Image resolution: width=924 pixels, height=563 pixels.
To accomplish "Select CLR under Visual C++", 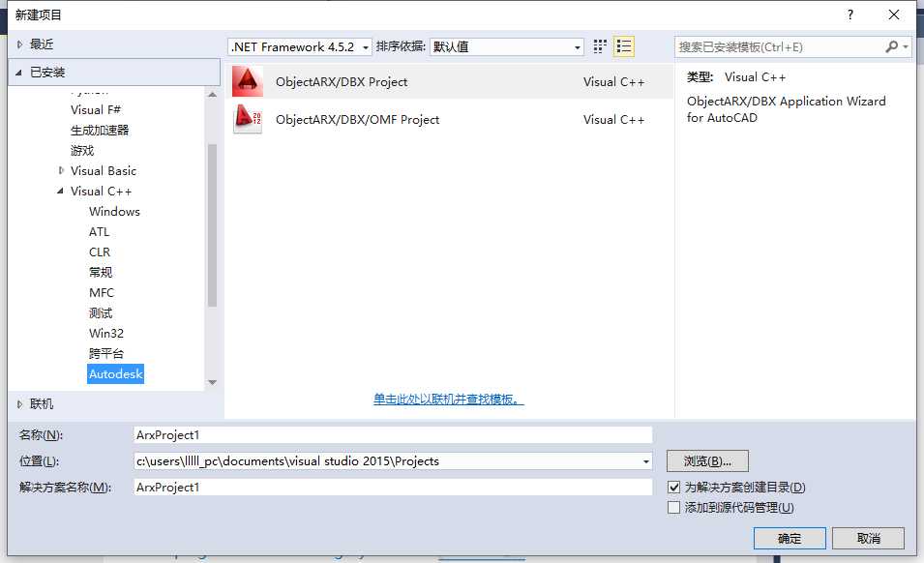I will coord(100,252).
